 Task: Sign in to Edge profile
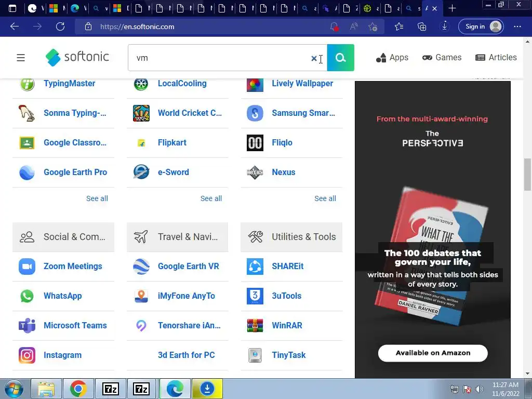481,26
